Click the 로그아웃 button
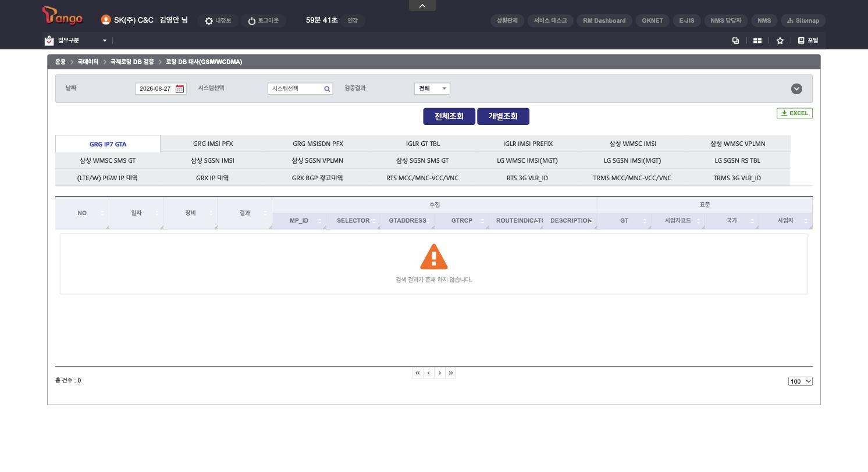The width and height of the screenshot is (868, 472). [263, 20]
